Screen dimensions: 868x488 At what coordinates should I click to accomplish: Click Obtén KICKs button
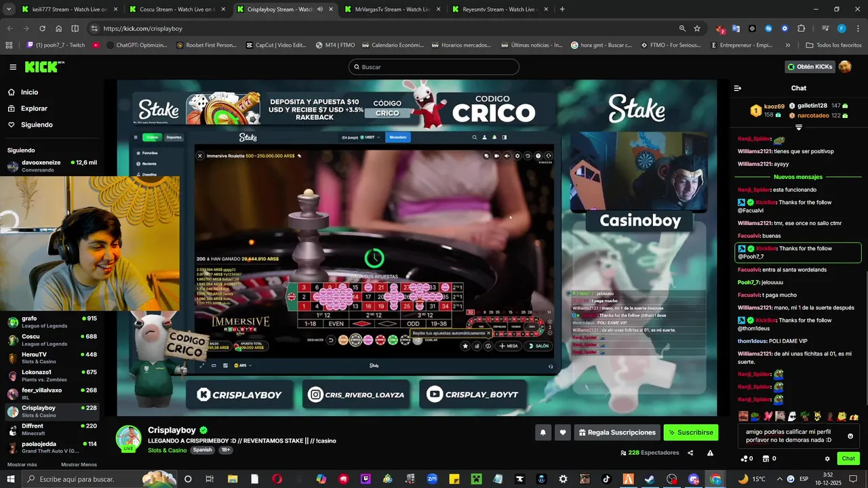click(810, 66)
